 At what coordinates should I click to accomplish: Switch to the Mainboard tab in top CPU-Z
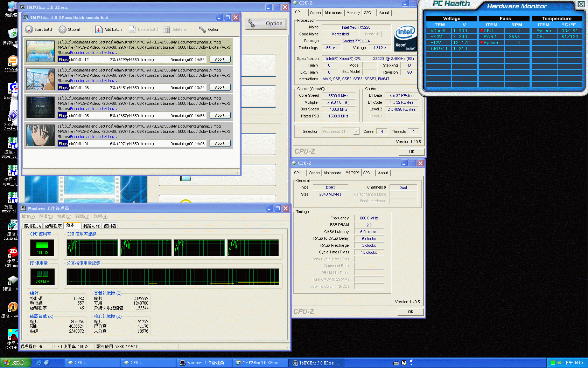334,13
